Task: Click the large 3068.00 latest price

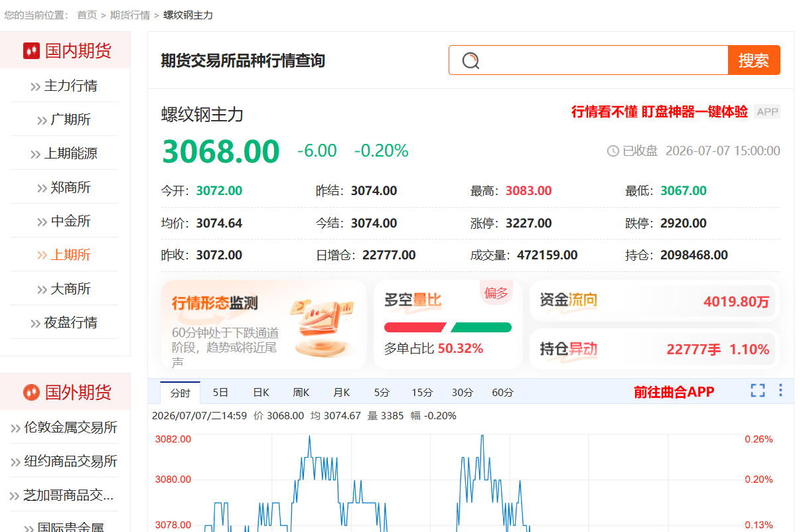Action: [221, 151]
